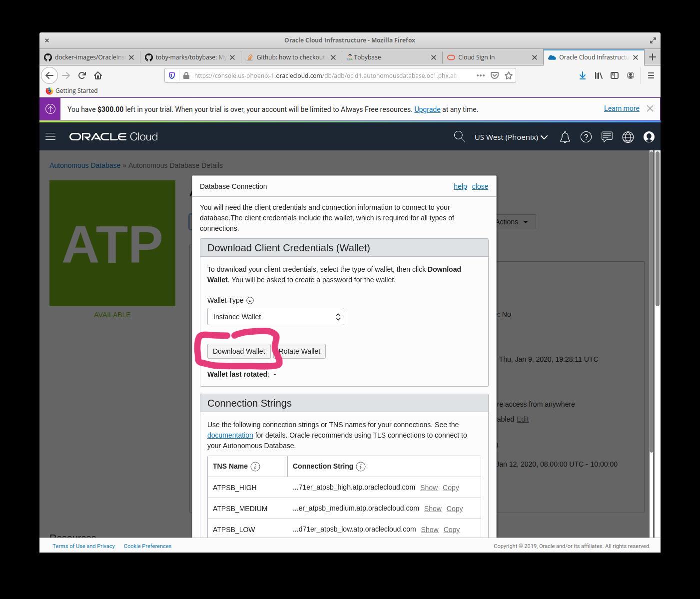Click TNS Name info icon

click(255, 466)
